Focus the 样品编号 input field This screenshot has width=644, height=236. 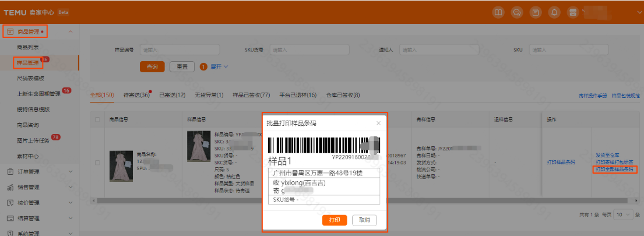(x=180, y=50)
